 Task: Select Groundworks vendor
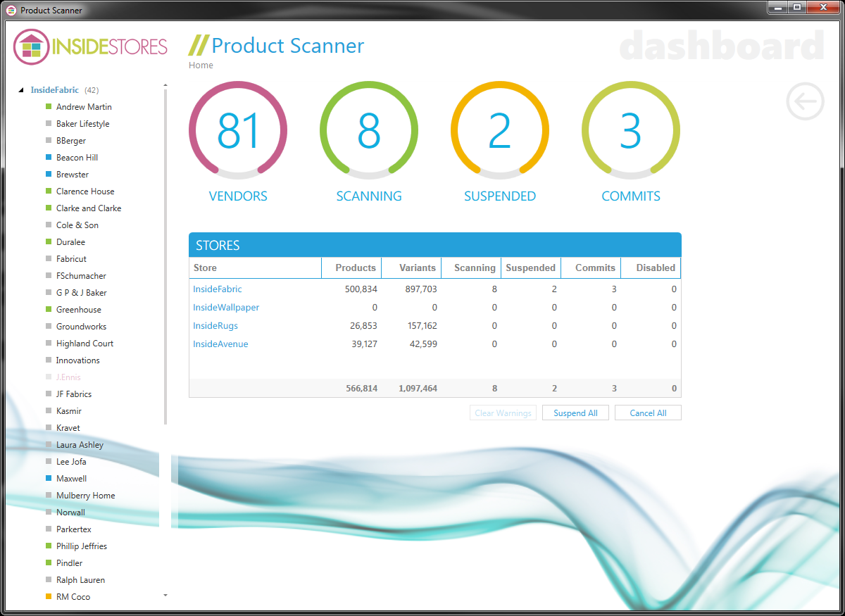[81, 327]
